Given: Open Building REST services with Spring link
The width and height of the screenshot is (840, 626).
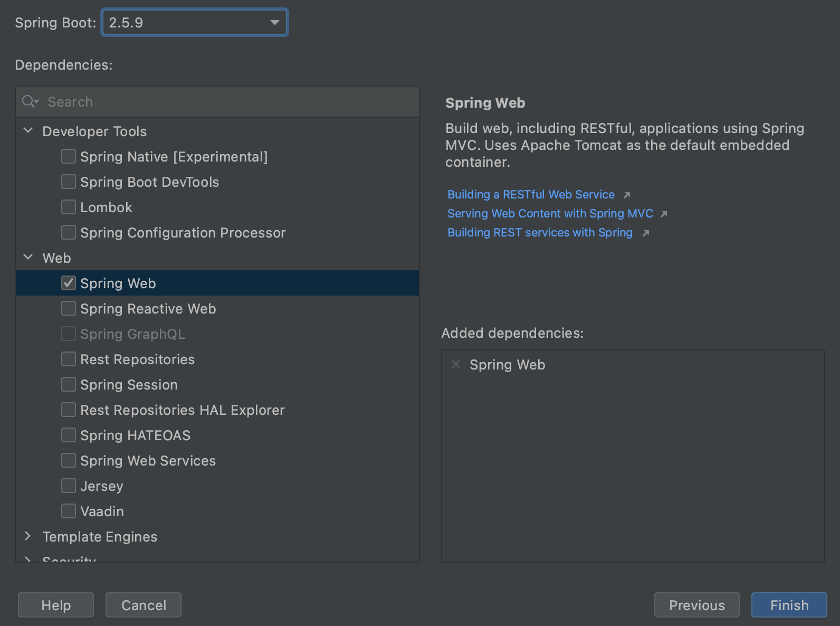Looking at the screenshot, I should tap(540, 233).
